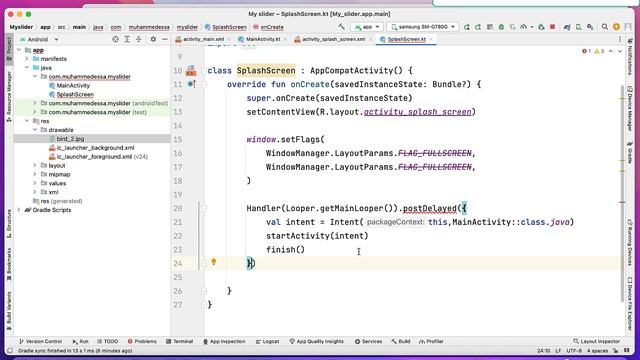Open Resource Manager side panel
The width and height of the screenshot is (640, 360).
[x=9, y=96]
